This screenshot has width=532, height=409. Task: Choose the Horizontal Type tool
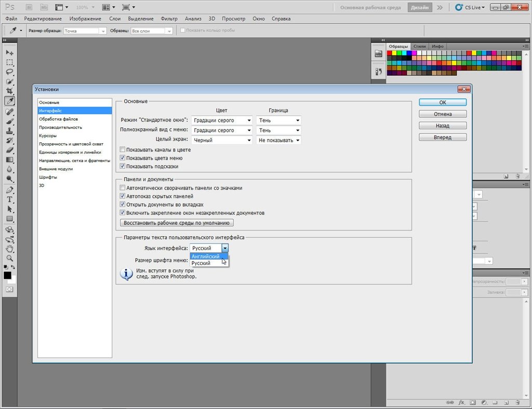9,200
